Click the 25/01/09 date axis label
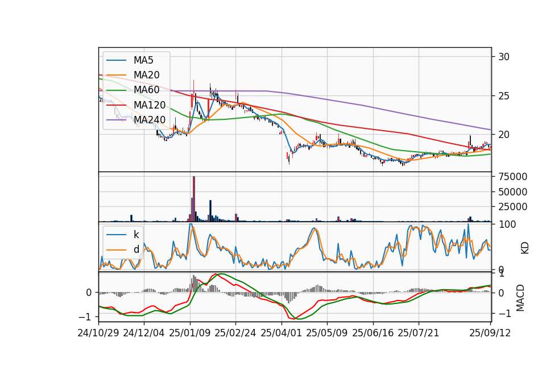The height and width of the screenshot is (392, 546). click(190, 333)
